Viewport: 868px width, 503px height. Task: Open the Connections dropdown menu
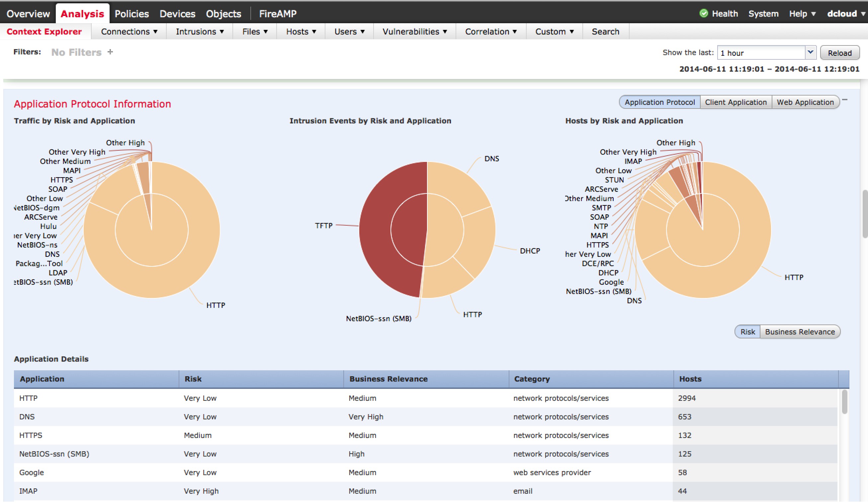click(129, 32)
